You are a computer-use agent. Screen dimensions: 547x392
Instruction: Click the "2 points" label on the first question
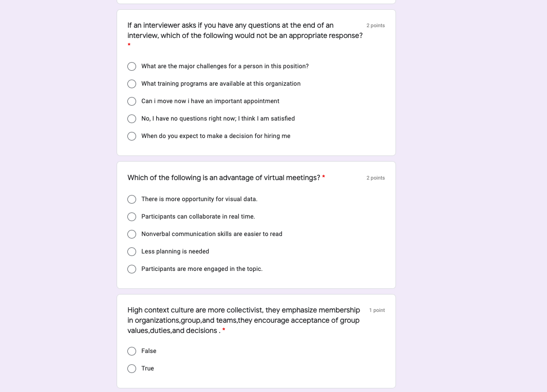375,25
